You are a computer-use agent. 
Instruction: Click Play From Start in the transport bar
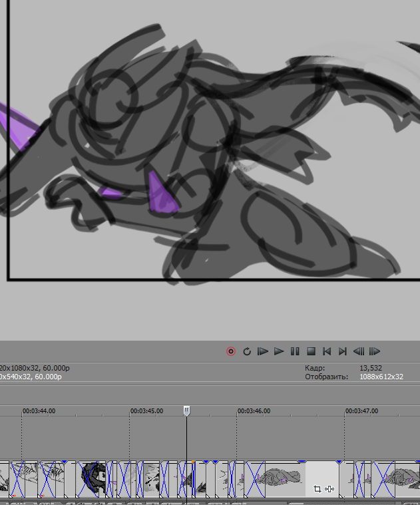coord(263,351)
